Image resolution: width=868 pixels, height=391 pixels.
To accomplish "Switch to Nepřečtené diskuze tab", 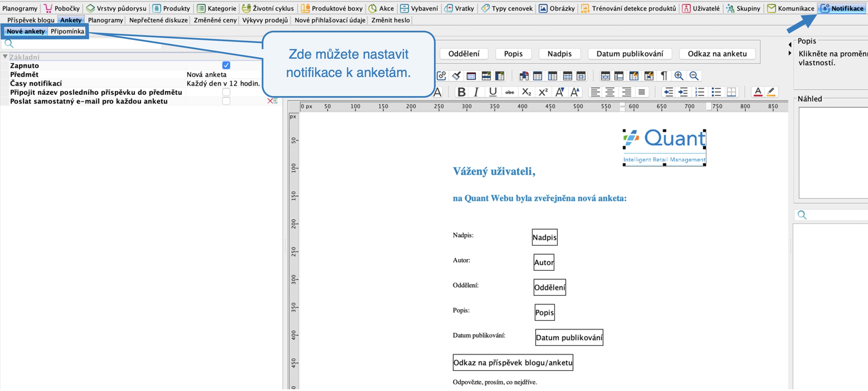I will point(158,20).
